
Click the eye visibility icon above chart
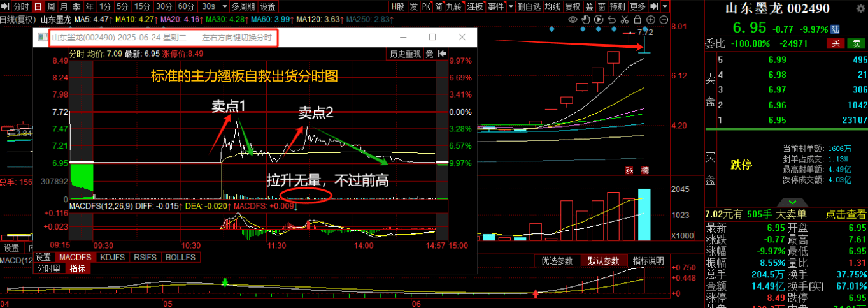[573, 20]
